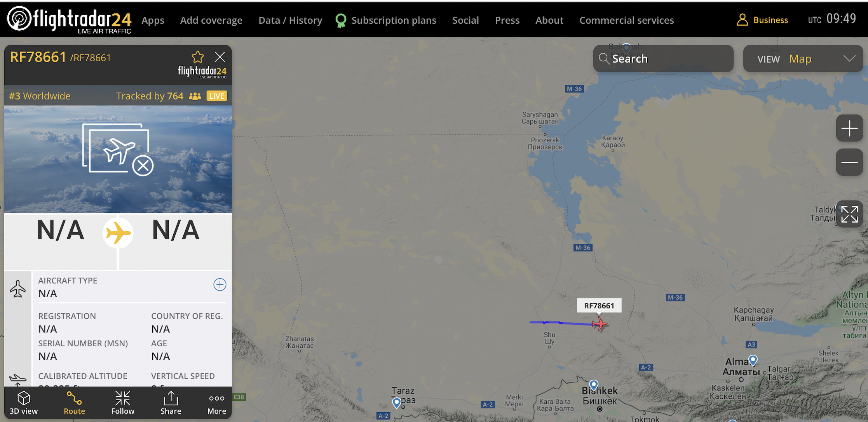Select the red RF78661 aircraft on map
Screen dimensions: 868x422
tap(600, 323)
